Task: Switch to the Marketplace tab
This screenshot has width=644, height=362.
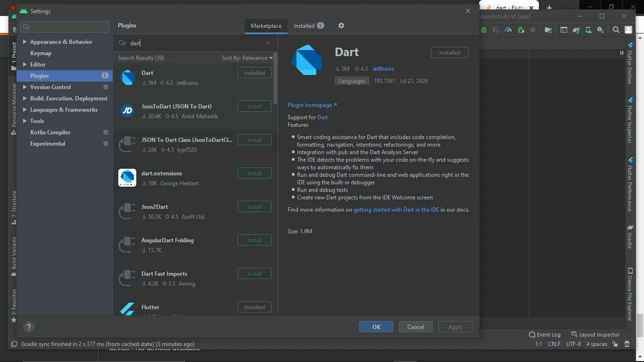Action: click(x=266, y=26)
